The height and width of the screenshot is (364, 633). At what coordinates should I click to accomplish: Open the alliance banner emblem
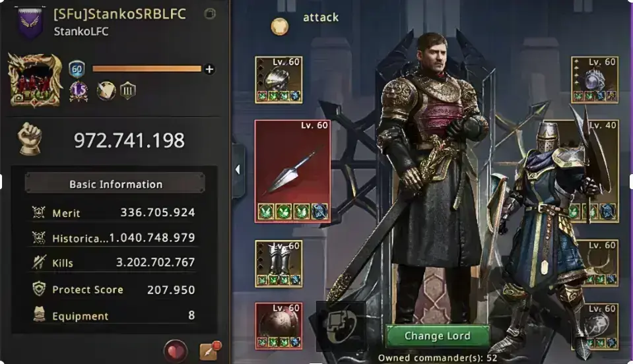(31, 22)
